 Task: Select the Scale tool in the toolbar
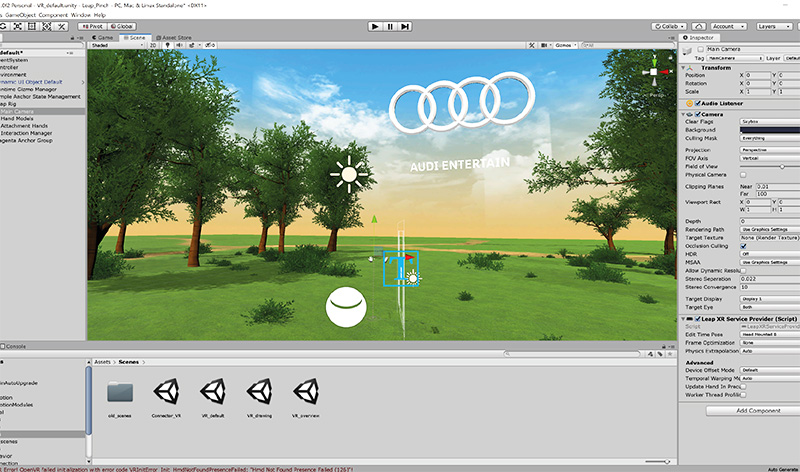(x=17, y=26)
